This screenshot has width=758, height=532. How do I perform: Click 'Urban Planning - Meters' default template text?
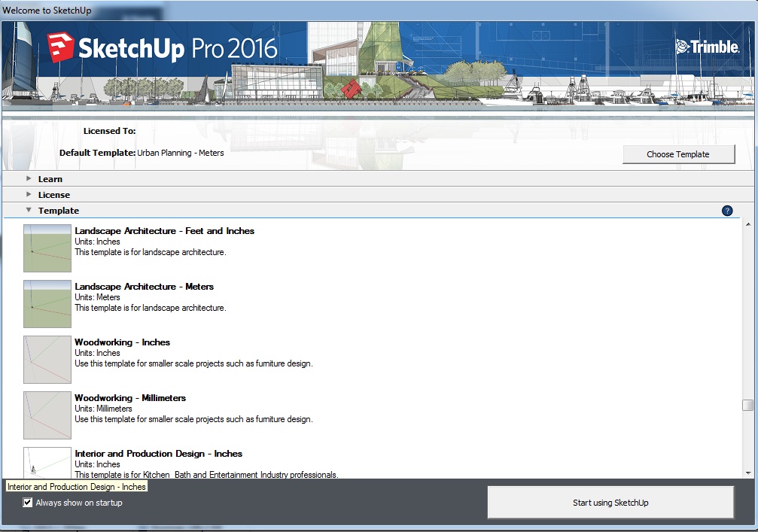pyautogui.click(x=181, y=153)
